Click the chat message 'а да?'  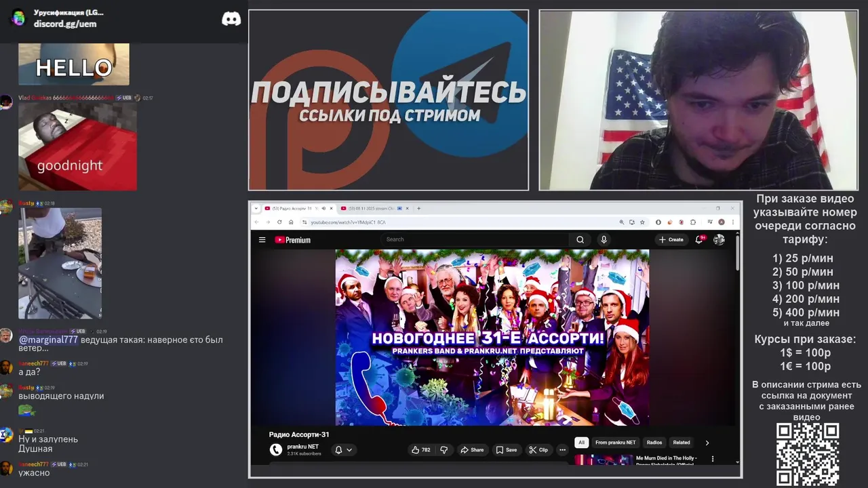click(29, 372)
